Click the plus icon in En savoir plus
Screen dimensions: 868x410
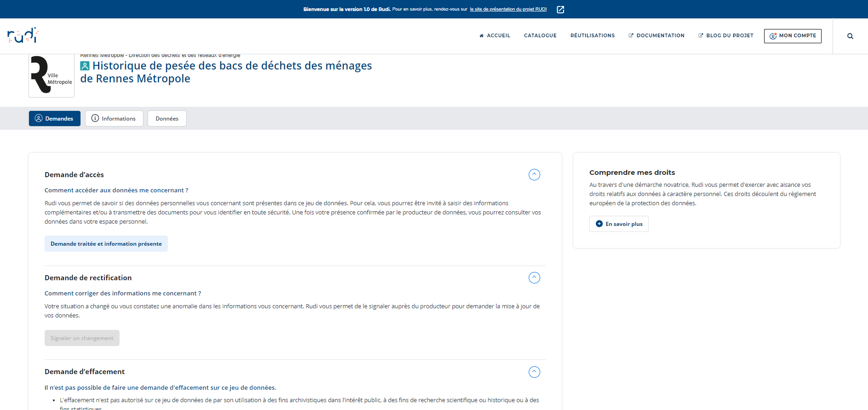599,224
